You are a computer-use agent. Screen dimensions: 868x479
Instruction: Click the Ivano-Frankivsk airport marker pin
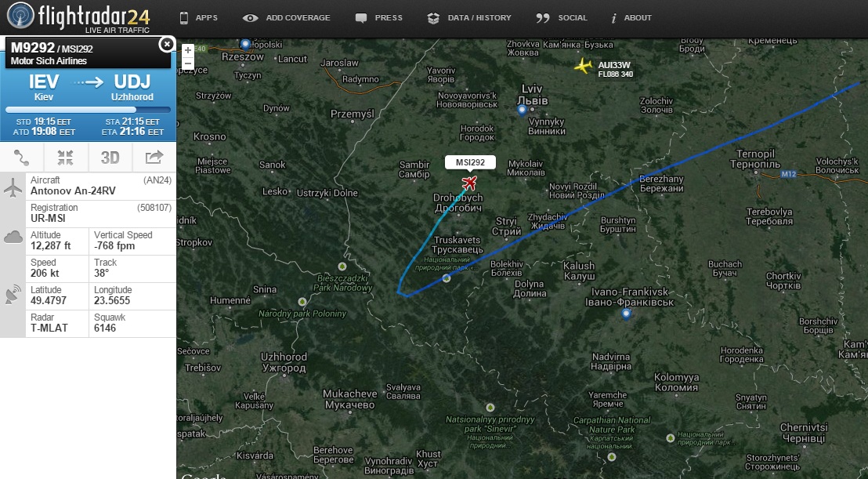[x=626, y=314]
